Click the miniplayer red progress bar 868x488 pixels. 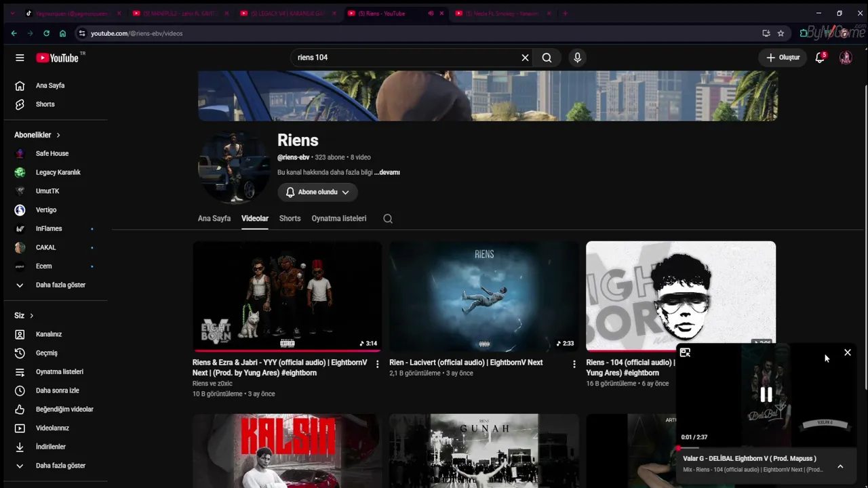click(x=766, y=447)
